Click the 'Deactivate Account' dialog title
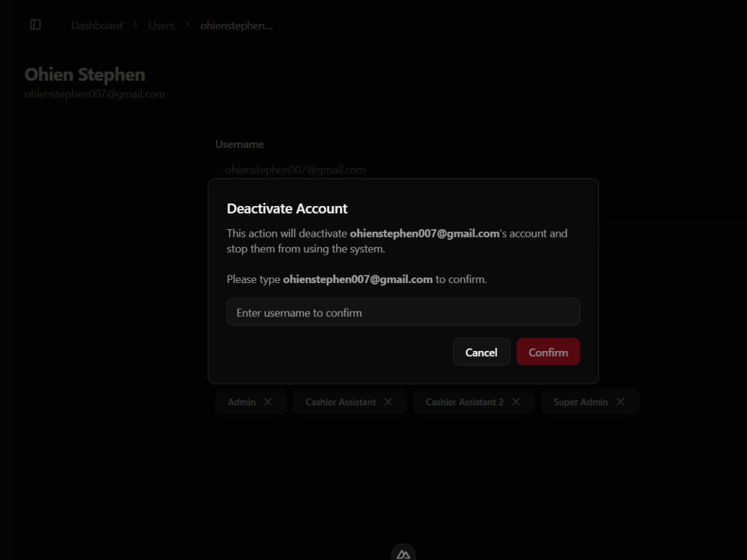 pos(288,208)
